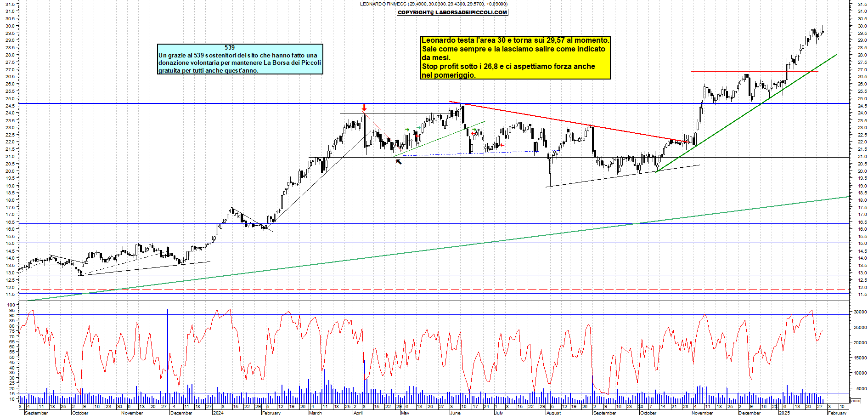Click the '2024' year label on time axis
Image resolution: width=868 pixels, height=415 pixels.
click(218, 413)
